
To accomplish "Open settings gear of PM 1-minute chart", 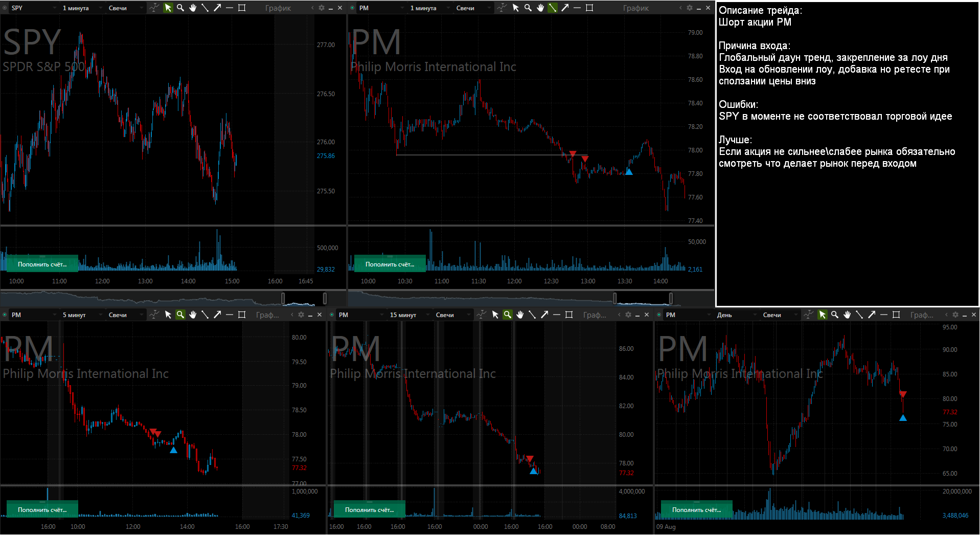I will tap(690, 8).
